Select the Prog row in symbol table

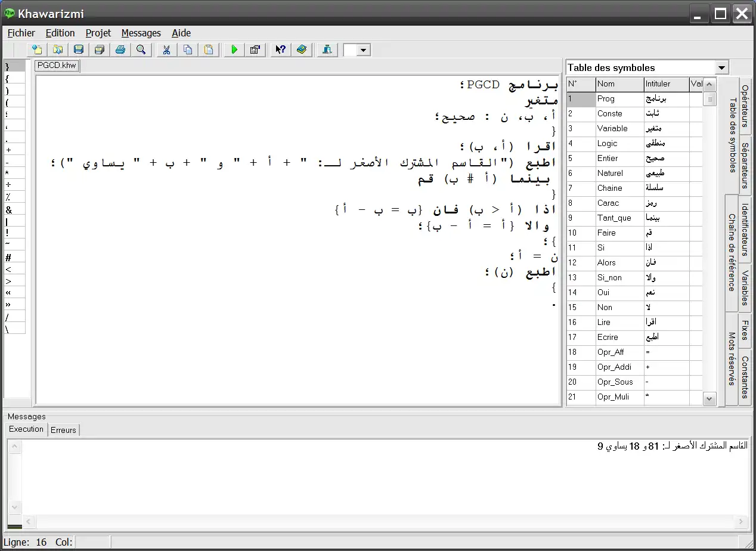pos(635,99)
